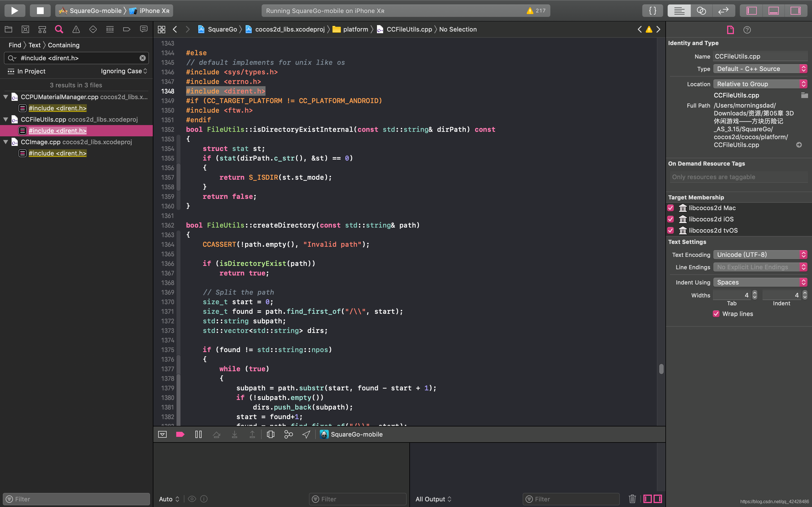Clear the find search field text
Image resolution: width=812 pixels, height=507 pixels.
pos(143,58)
